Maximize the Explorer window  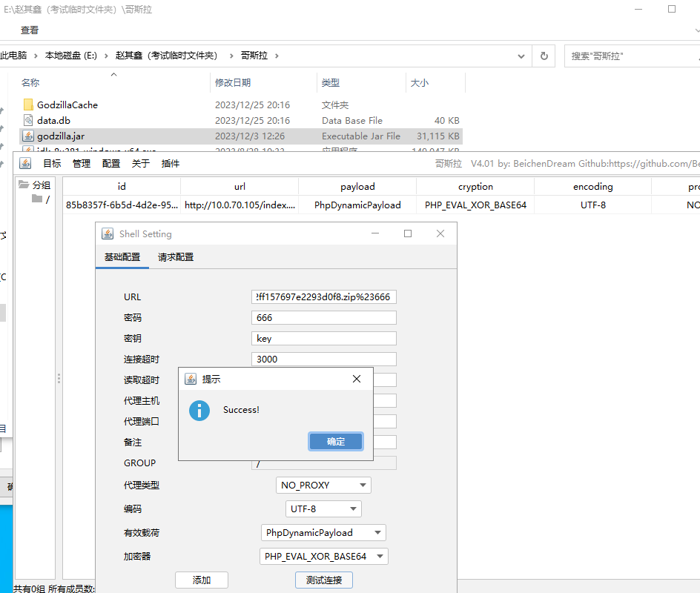(x=671, y=10)
